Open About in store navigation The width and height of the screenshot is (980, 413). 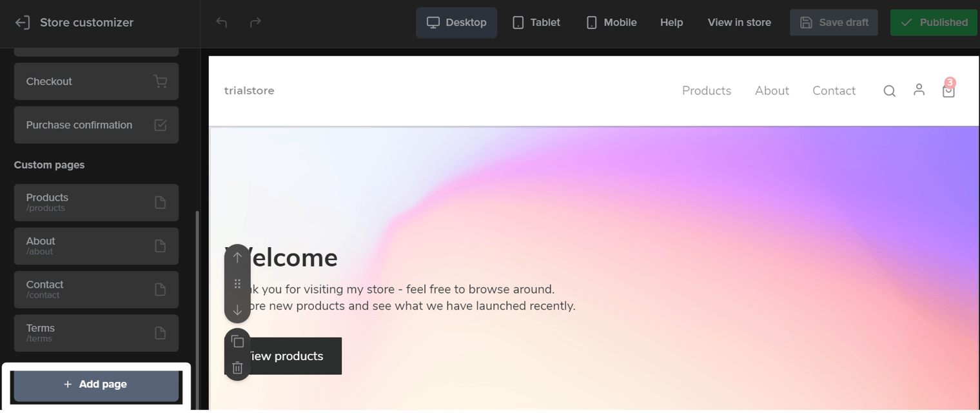click(x=772, y=91)
